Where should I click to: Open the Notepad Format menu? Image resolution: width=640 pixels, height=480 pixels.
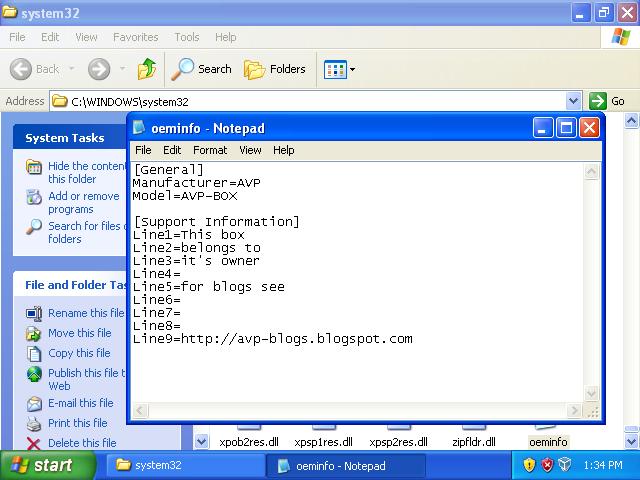pos(210,150)
